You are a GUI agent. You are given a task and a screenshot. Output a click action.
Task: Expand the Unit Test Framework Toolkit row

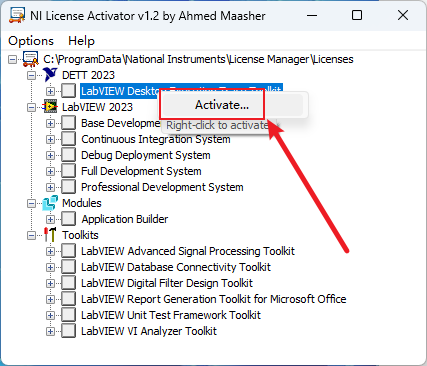pos(50,315)
